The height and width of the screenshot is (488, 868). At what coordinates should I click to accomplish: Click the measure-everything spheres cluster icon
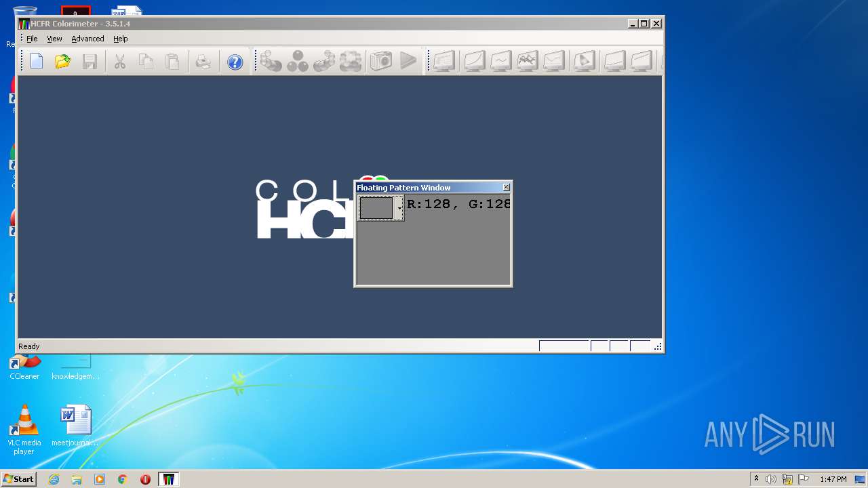[351, 61]
